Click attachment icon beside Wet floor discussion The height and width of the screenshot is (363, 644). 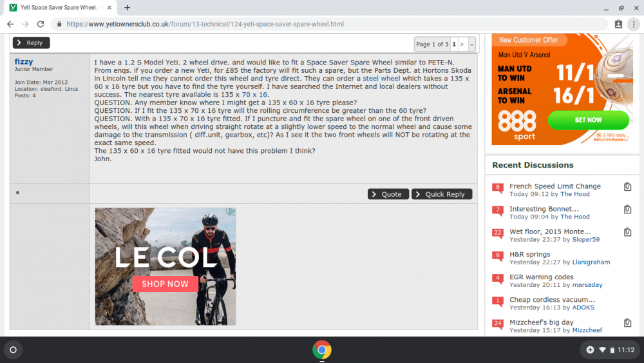tap(627, 232)
